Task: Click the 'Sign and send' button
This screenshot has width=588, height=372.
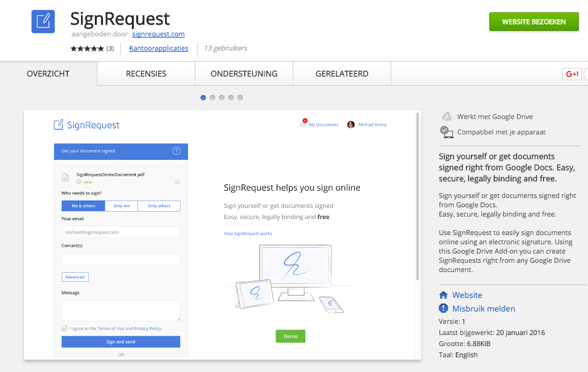Action: pos(121,342)
